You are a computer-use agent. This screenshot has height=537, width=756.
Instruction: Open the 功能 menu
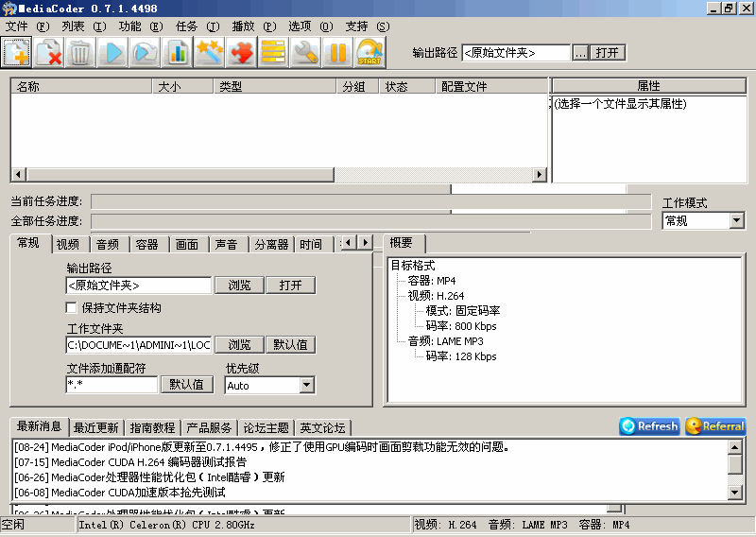point(141,26)
